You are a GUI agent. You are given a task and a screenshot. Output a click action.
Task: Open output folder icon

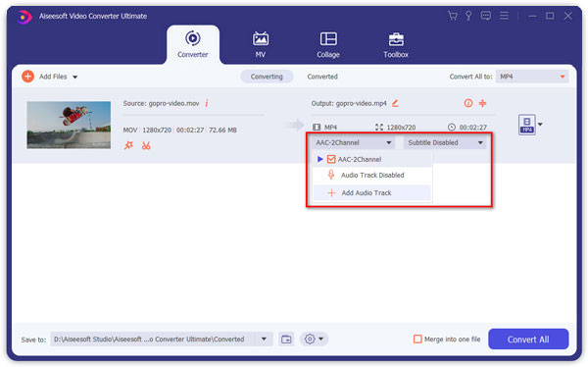(x=286, y=340)
